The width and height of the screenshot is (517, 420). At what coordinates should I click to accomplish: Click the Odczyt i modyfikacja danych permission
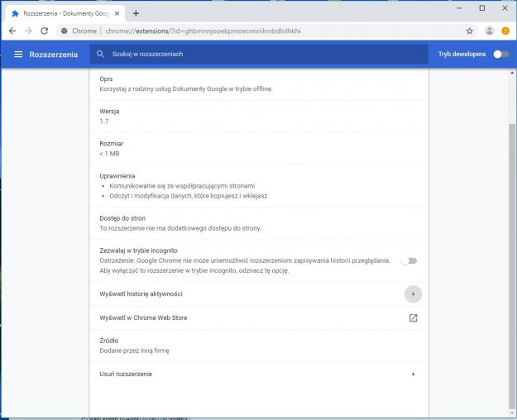click(x=189, y=196)
